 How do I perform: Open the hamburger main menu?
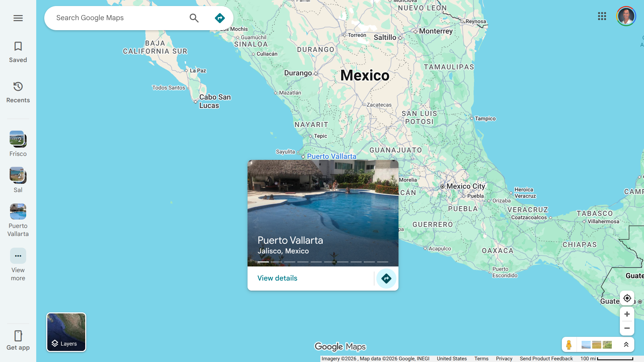pyautogui.click(x=18, y=18)
